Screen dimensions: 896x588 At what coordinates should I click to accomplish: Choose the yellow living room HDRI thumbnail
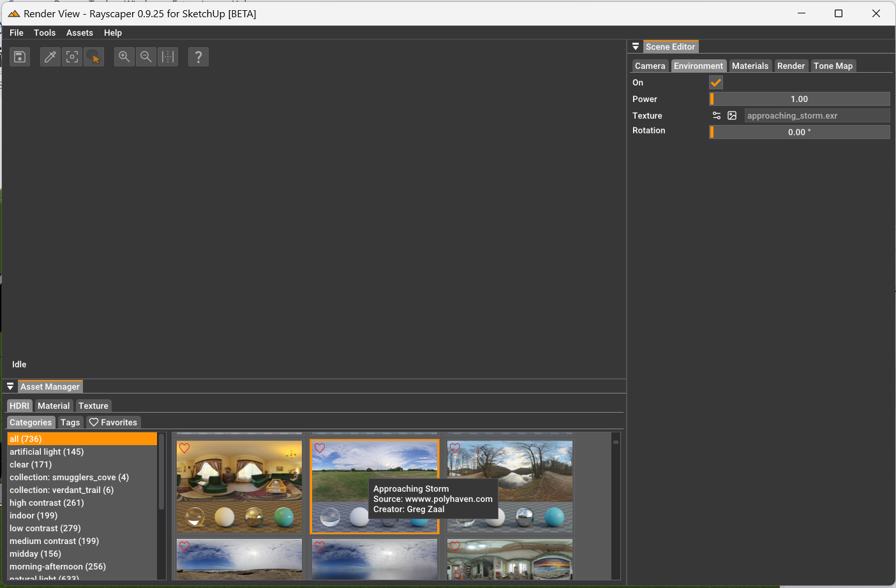tap(239, 487)
